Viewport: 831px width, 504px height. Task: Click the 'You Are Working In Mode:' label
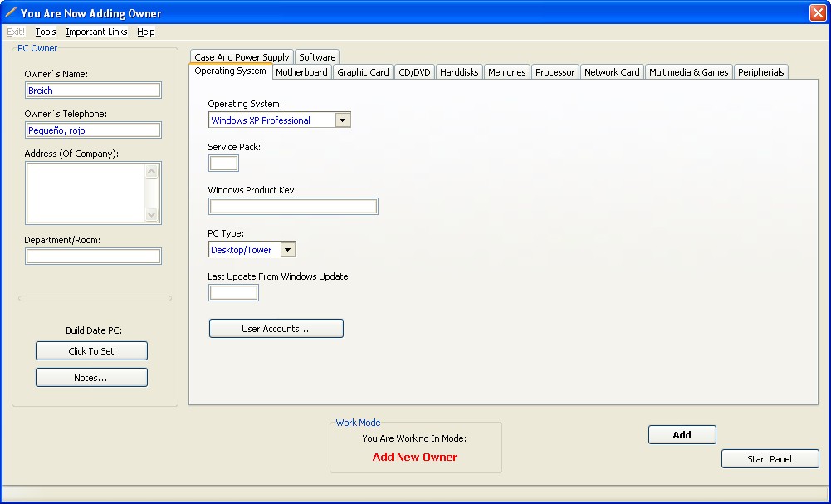coord(414,438)
